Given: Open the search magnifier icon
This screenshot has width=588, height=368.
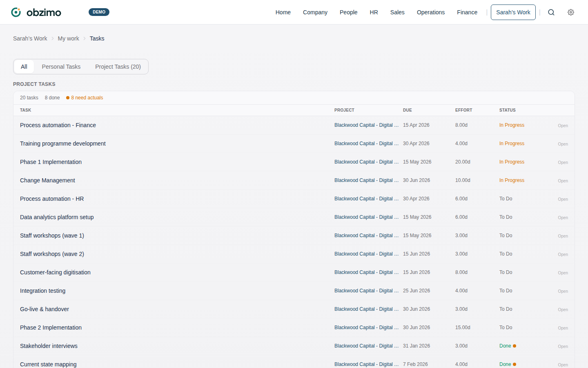Looking at the screenshot, I should coord(551,12).
